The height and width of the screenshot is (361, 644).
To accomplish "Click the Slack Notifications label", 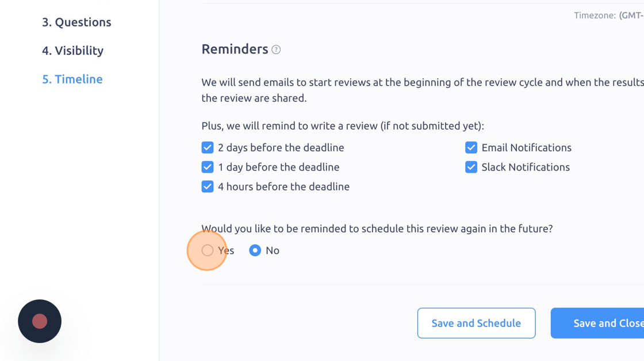I will tap(526, 167).
